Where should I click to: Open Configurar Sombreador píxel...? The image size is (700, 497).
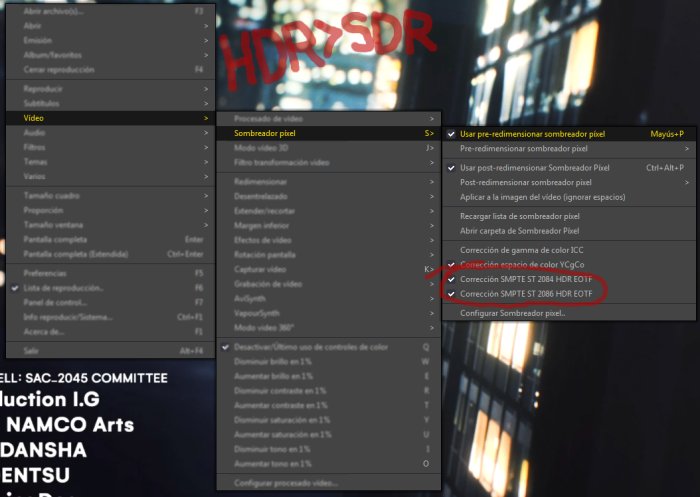point(569,313)
